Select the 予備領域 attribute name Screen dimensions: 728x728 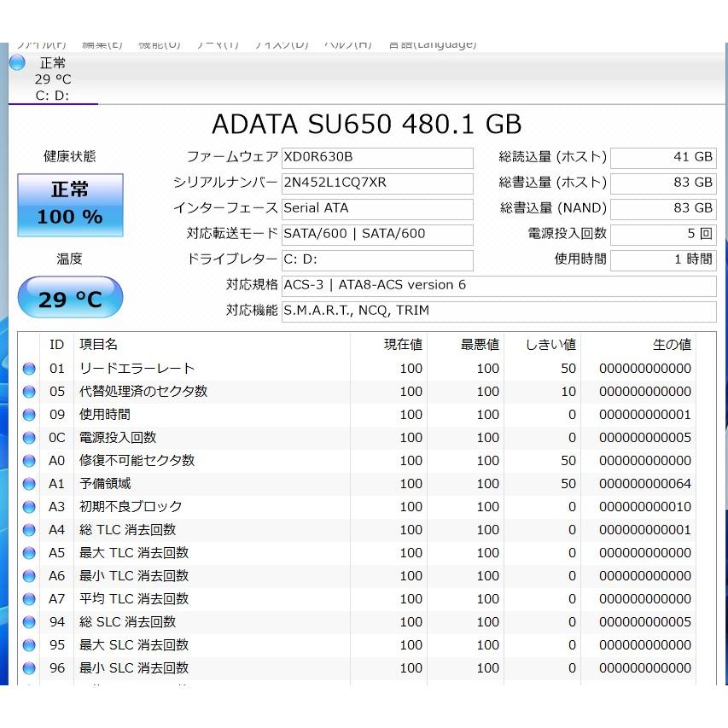point(105,484)
